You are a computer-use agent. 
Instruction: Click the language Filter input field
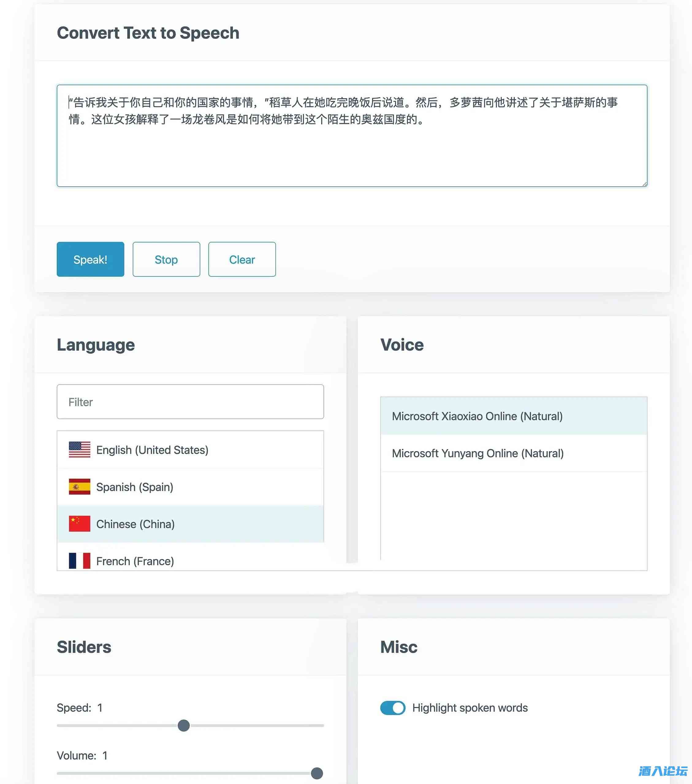coord(190,402)
